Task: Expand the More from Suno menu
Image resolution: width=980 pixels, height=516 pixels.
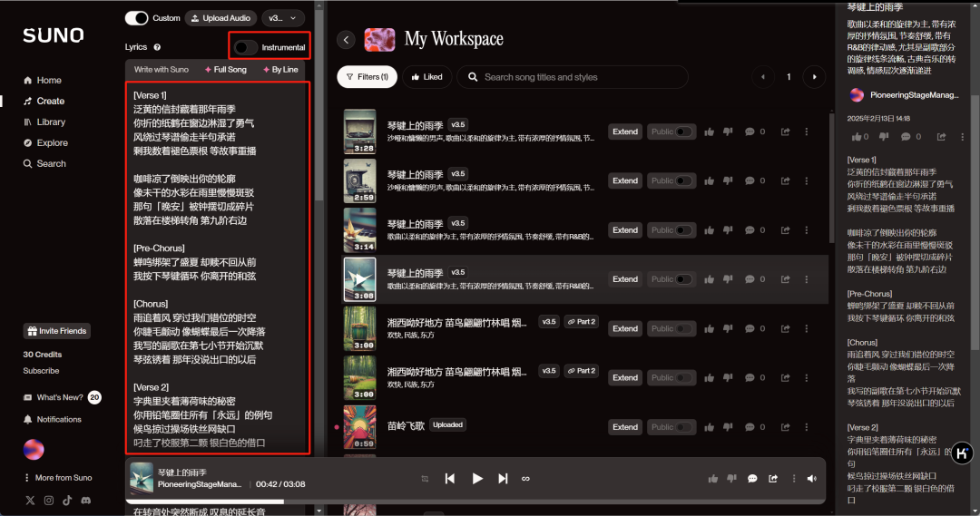Action: [x=57, y=478]
